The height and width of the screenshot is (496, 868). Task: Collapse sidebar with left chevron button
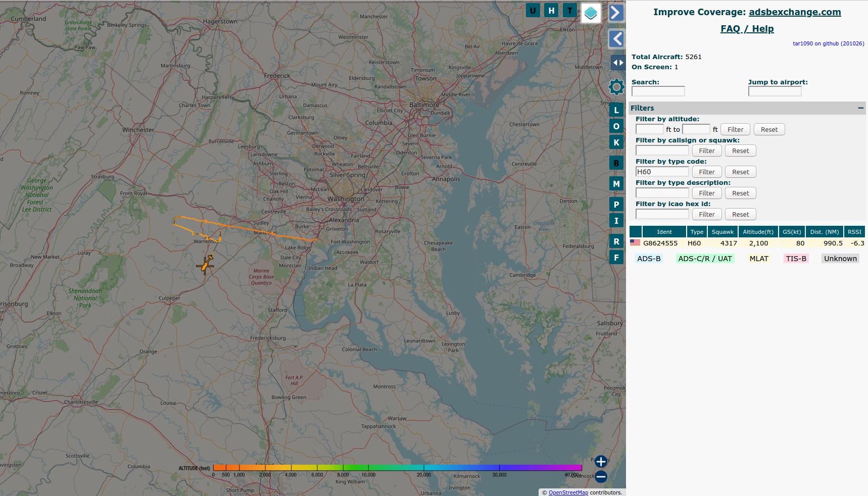(616, 39)
